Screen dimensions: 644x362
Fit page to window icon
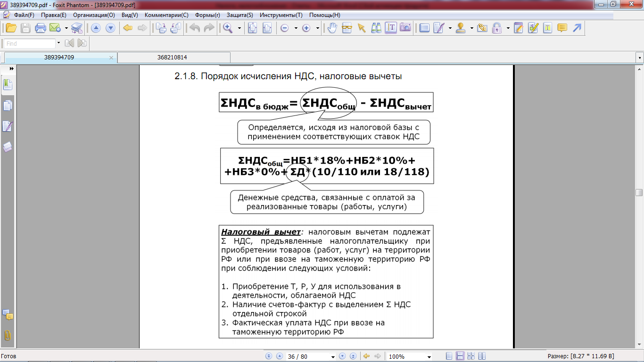253,28
